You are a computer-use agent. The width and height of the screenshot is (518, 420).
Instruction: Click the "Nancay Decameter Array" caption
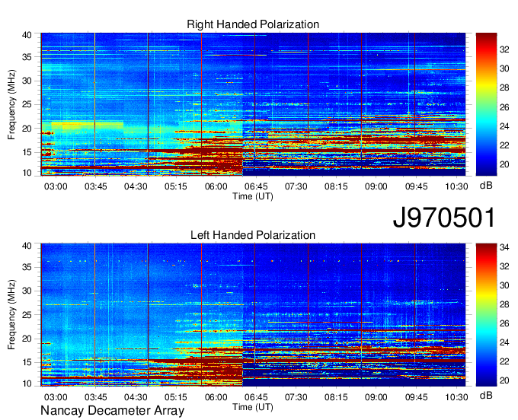coord(112,411)
